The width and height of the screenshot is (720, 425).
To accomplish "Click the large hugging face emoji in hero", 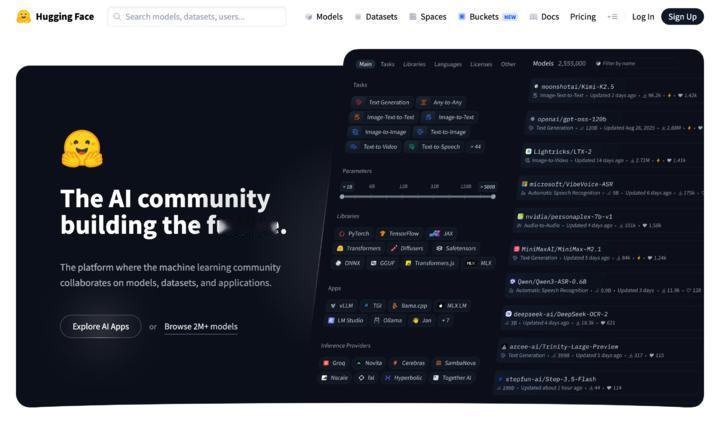I will pyautogui.click(x=82, y=149).
